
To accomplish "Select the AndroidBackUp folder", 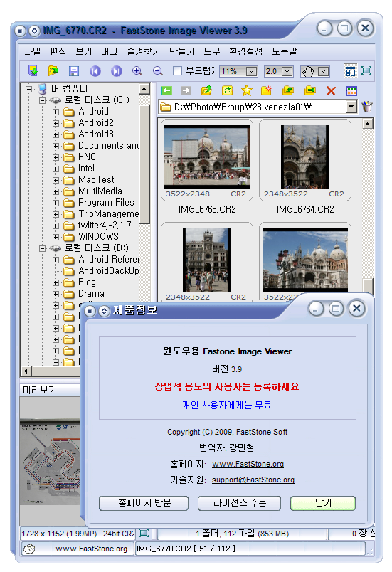I will click(109, 270).
